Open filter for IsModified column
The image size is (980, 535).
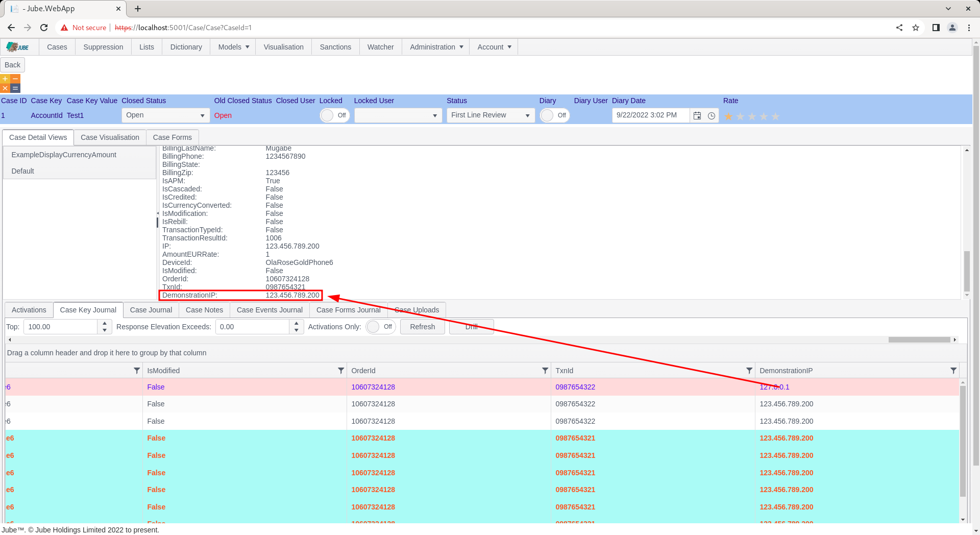341,371
